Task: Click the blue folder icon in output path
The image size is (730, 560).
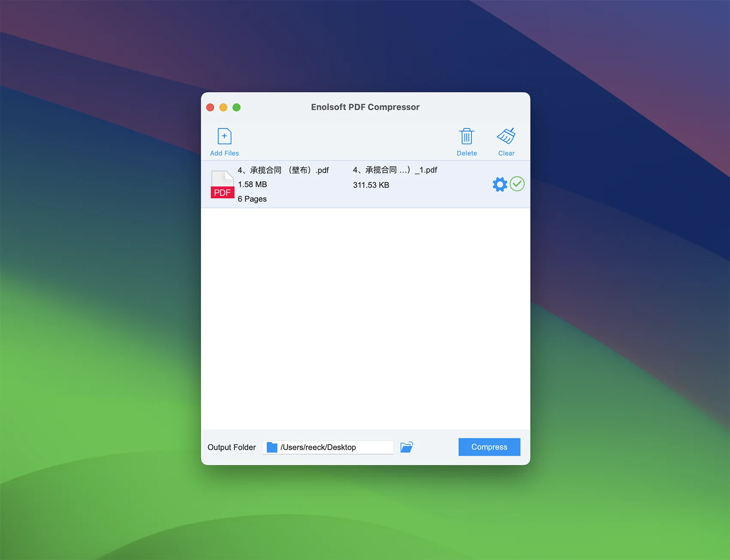Action: [272, 447]
